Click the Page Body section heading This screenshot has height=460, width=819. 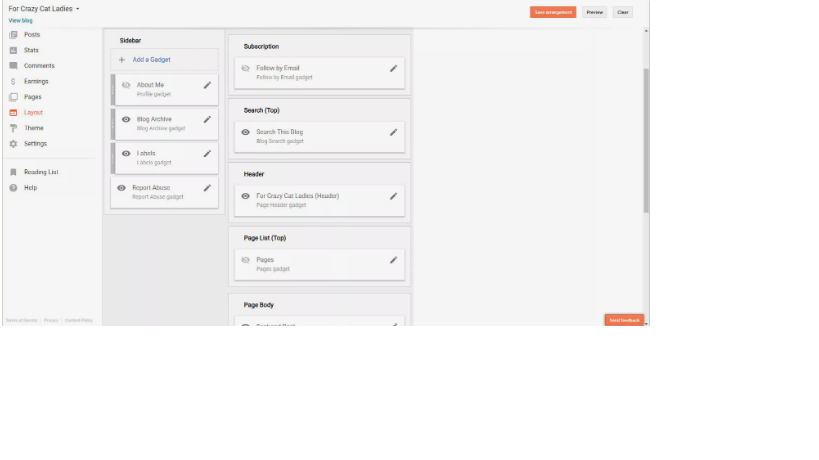pos(259,305)
